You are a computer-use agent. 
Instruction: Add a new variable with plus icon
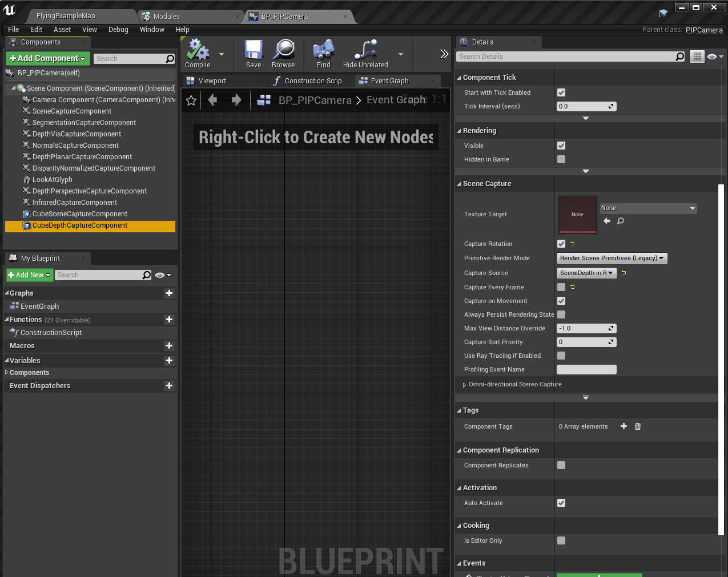[x=169, y=361]
